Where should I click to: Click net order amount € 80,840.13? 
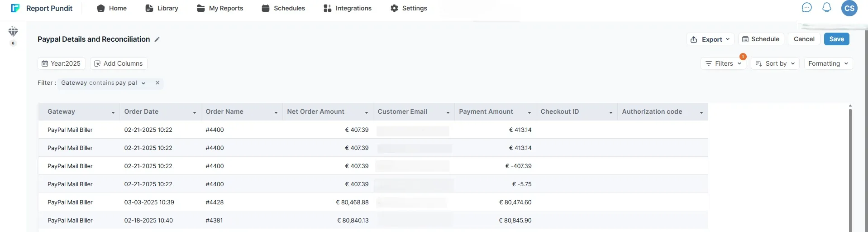(353, 220)
